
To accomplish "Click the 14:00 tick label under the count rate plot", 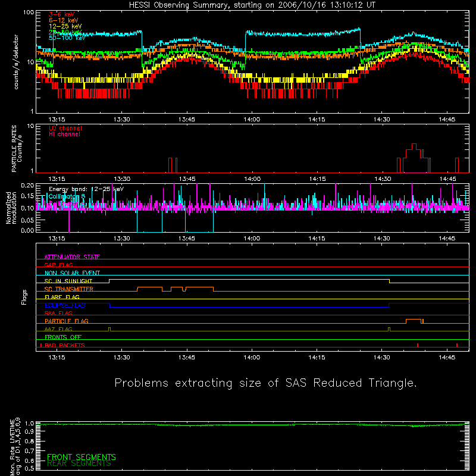I will click(x=252, y=120).
